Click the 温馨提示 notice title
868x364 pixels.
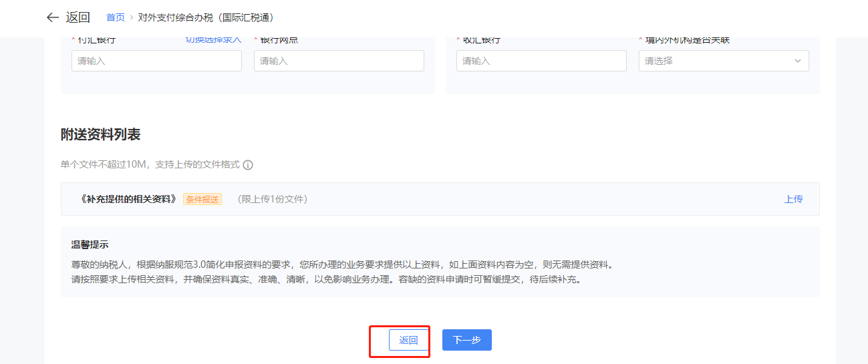pos(90,244)
